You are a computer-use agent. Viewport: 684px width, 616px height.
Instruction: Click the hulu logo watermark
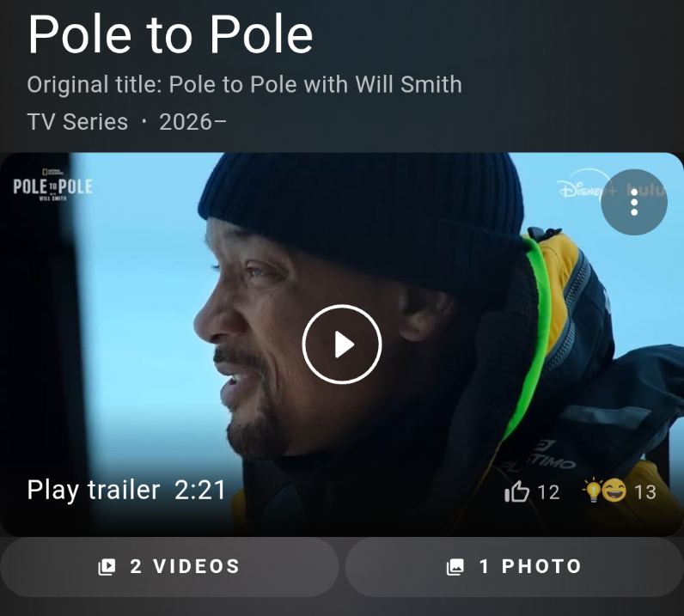(x=644, y=190)
